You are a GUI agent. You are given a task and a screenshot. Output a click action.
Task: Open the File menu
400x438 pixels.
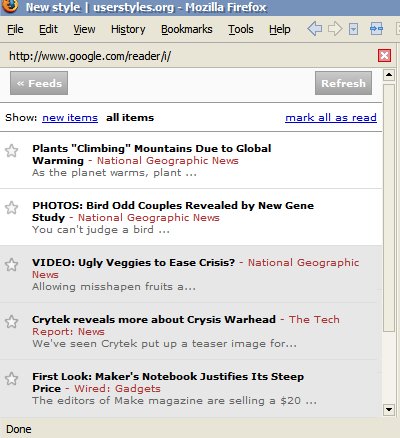(x=15, y=29)
